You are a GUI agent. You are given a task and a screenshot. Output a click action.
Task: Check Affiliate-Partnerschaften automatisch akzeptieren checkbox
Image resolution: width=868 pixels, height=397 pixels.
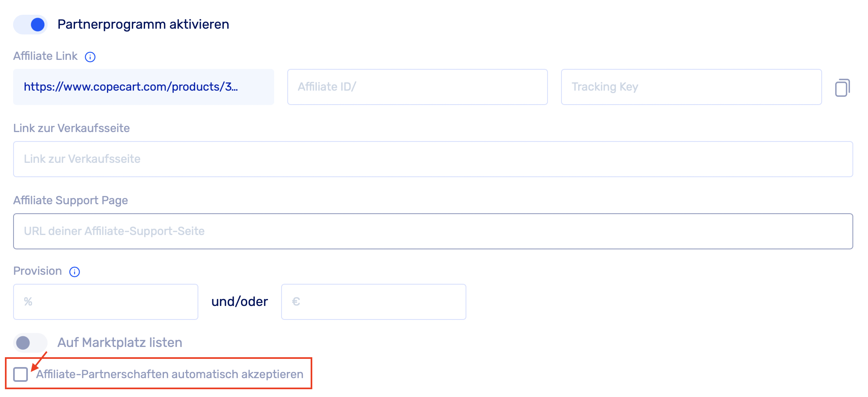click(20, 374)
